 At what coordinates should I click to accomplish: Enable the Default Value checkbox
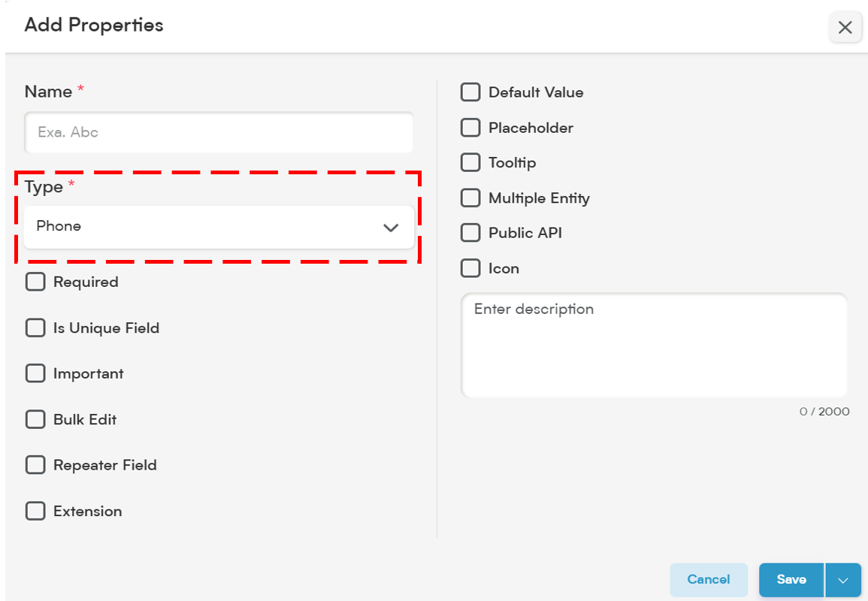470,92
